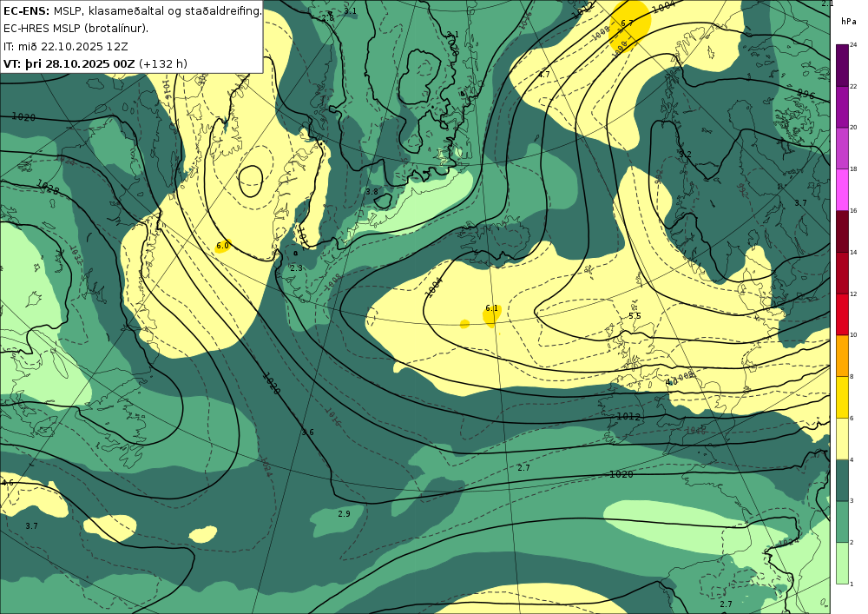Click the '2.9' spread value label
Screen dimensions: 868x614
pyautogui.click(x=344, y=514)
